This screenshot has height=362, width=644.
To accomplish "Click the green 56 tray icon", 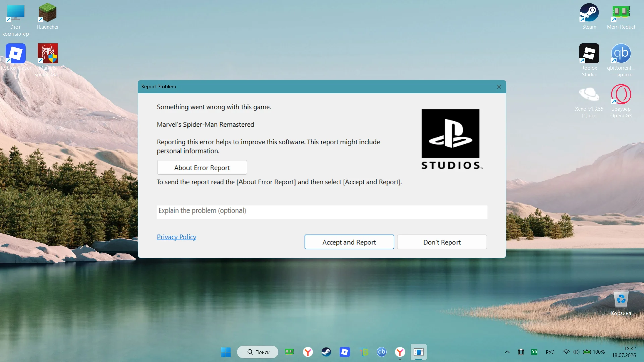I will [534, 352].
